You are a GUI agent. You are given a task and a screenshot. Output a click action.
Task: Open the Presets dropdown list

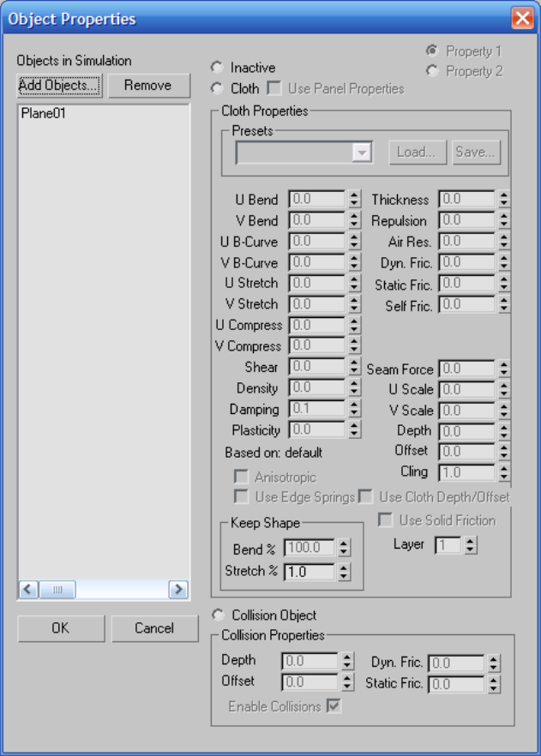click(363, 153)
